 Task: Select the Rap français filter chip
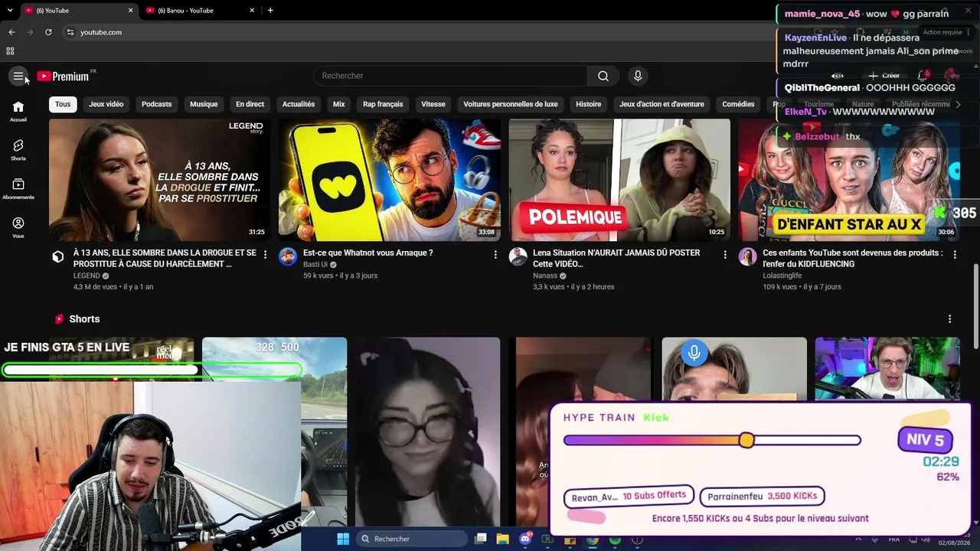383,104
